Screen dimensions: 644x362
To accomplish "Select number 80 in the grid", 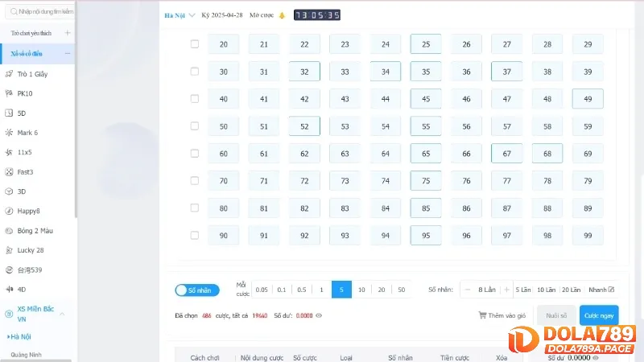I will pos(224,208).
